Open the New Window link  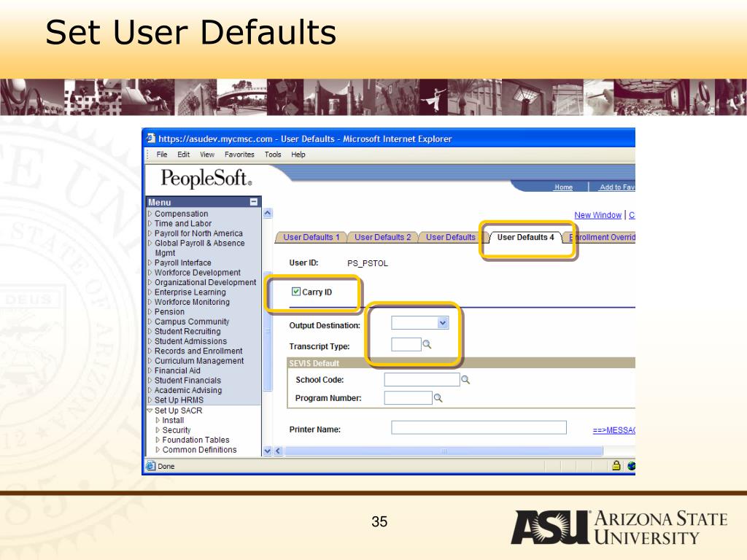point(598,215)
